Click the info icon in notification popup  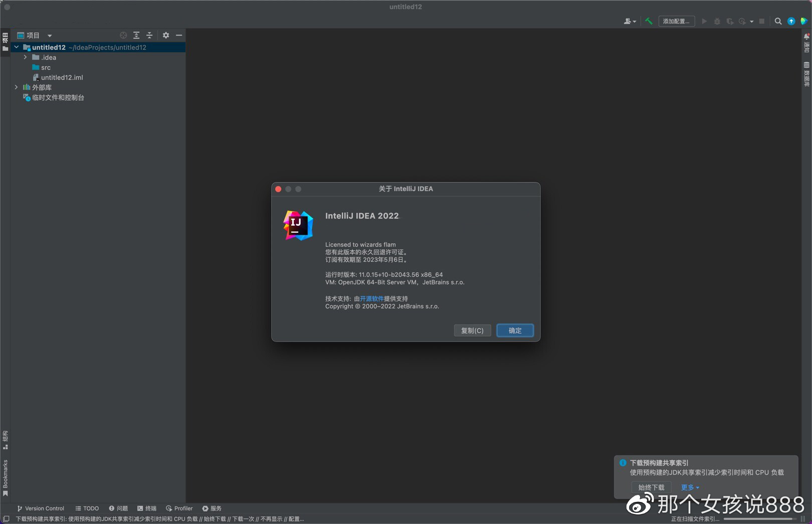[x=623, y=463]
